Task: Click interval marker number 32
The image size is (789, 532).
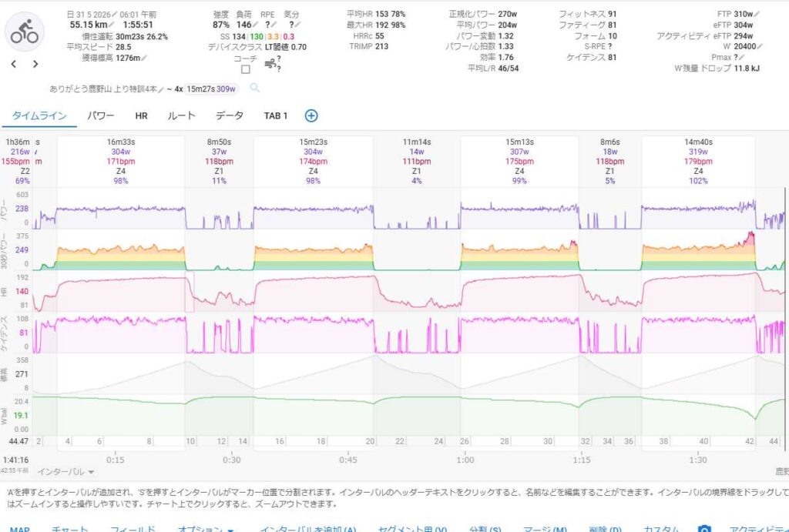Action: click(x=586, y=441)
